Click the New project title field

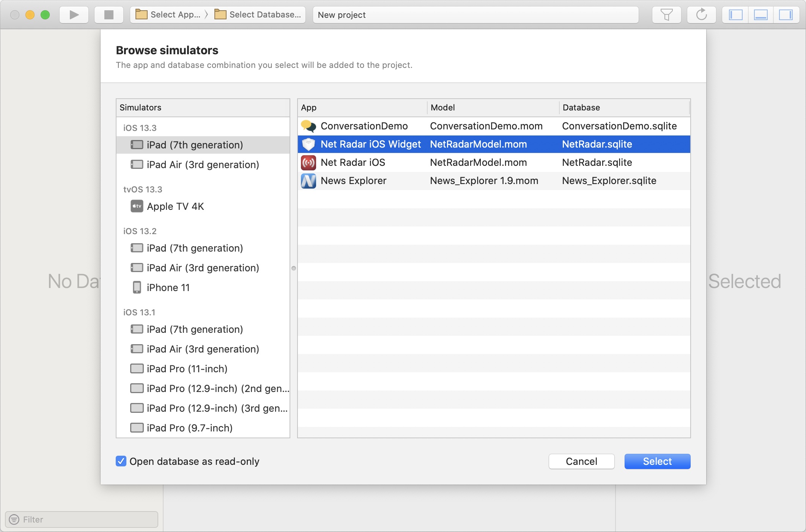(x=475, y=15)
